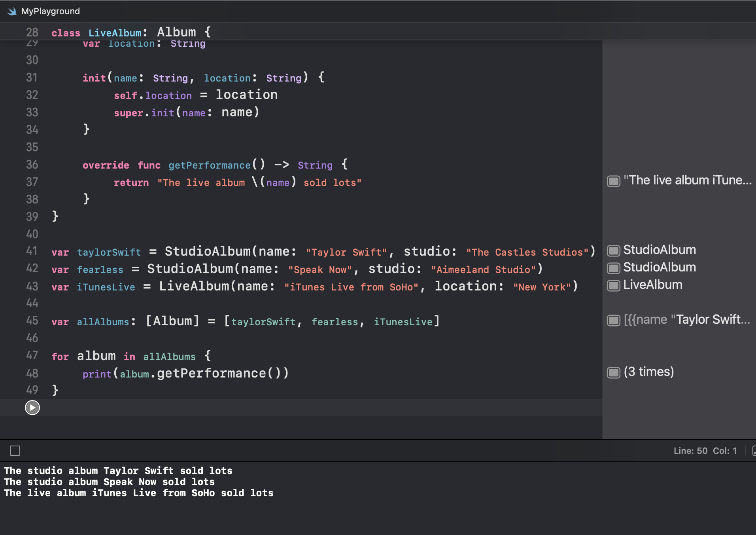Screen dimensions: 756x535
Task: Click line number 45 in gutter
Action: pyautogui.click(x=32, y=321)
